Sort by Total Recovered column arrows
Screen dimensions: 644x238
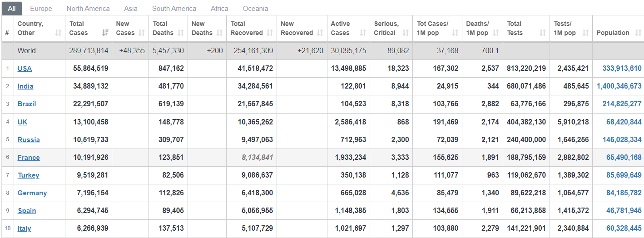[270, 33]
